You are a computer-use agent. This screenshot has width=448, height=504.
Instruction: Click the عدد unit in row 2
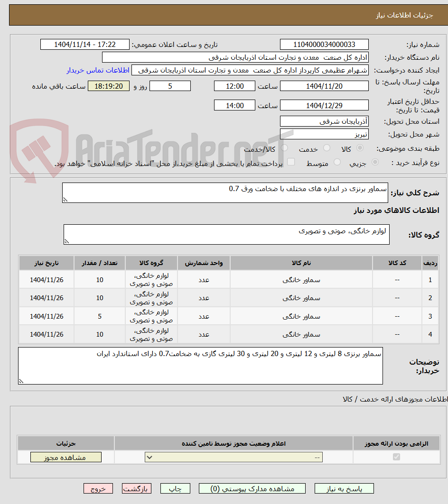[204, 298]
